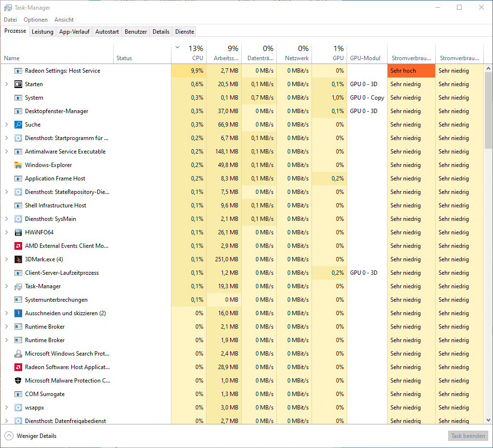Open the Optionen menu

[x=36, y=19]
